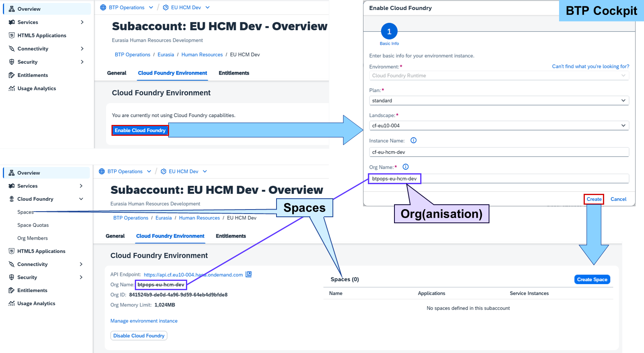Open the Manage environment instance link
Screen dimensions: 644x353
point(144,321)
